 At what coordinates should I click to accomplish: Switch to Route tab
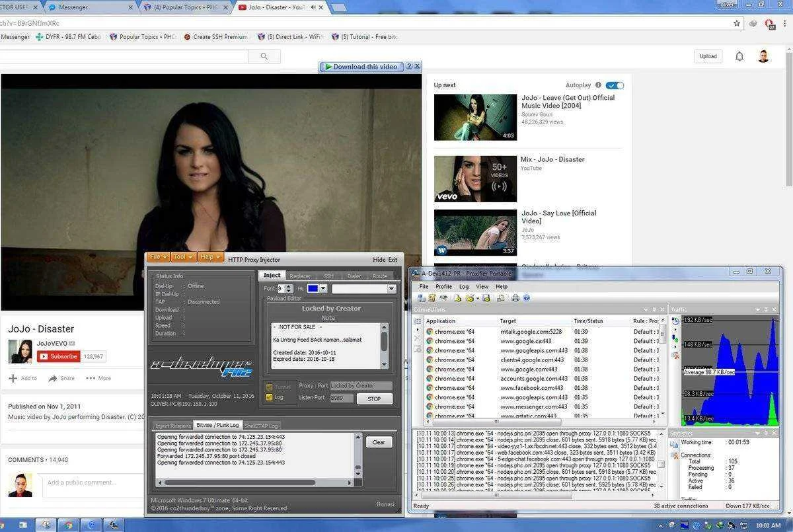click(380, 276)
